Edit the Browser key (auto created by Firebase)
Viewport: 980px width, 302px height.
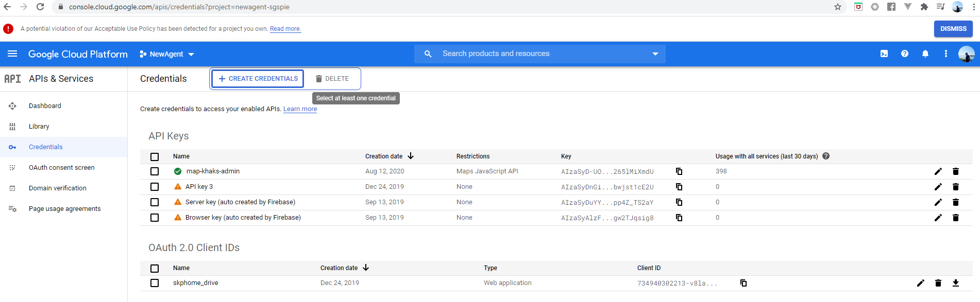(938, 218)
